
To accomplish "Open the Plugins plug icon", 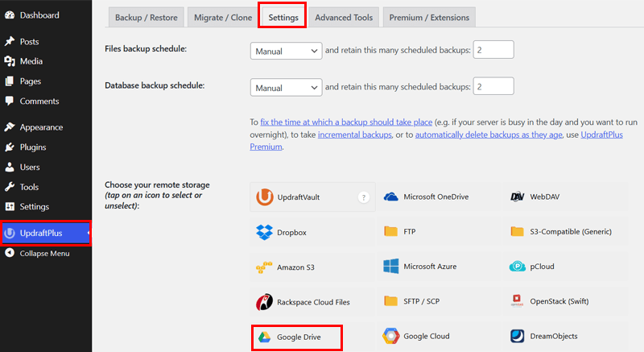I will tap(10, 147).
